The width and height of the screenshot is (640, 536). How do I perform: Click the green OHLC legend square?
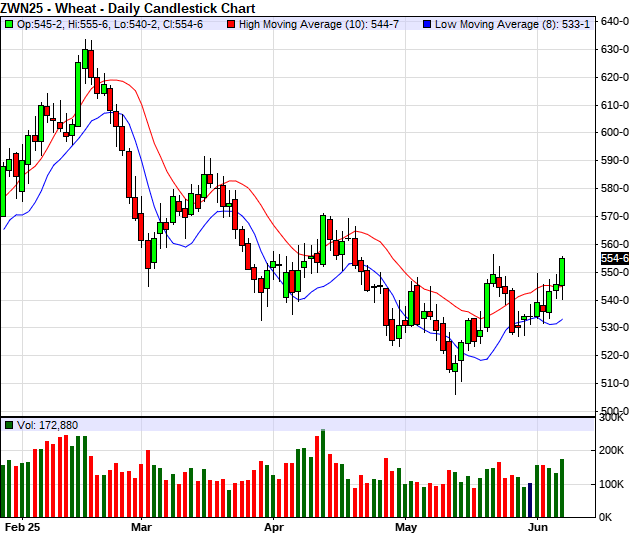point(9,21)
